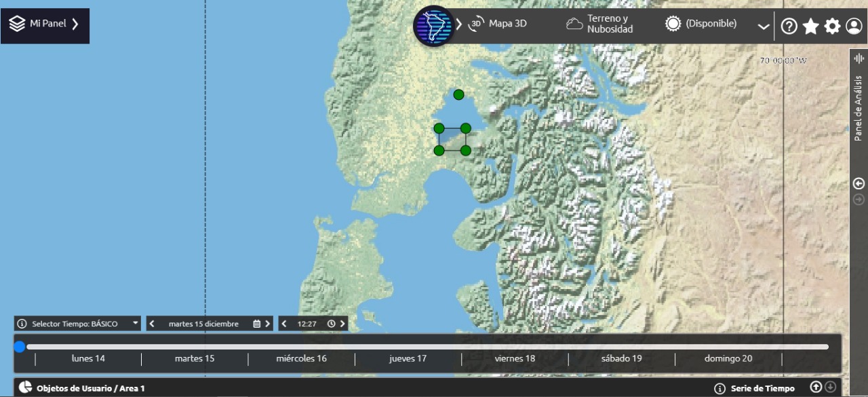
Task: Open the calendar date picker icon
Action: [256, 324]
